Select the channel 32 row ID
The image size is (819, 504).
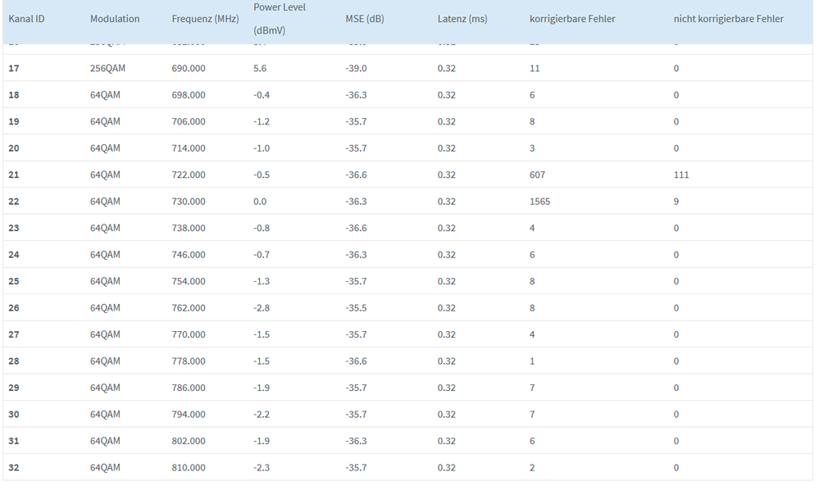point(14,468)
